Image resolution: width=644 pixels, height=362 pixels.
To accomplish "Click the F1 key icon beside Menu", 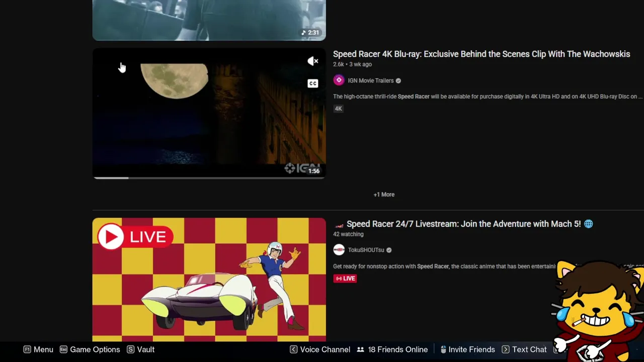I will tap(27, 349).
